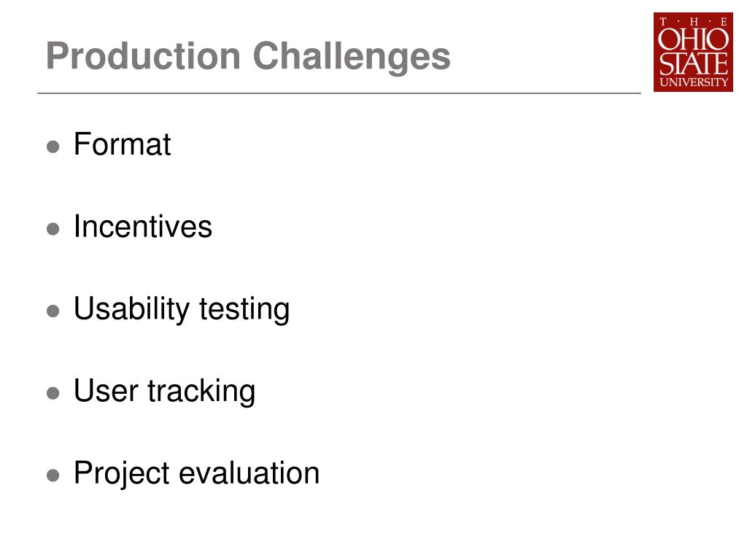The width and height of the screenshot is (747, 560).
Task: Click the "Production Challenges" slide title
Action: coord(248,56)
